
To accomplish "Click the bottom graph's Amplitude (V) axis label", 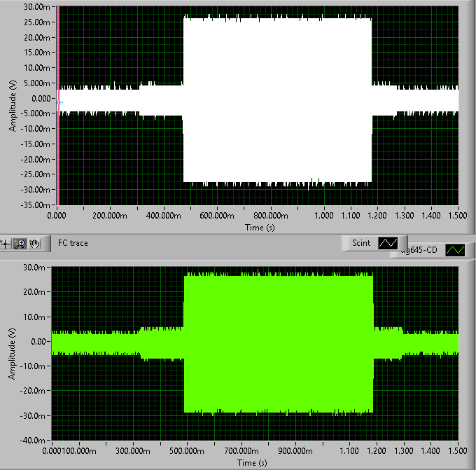I will pos(11,354).
